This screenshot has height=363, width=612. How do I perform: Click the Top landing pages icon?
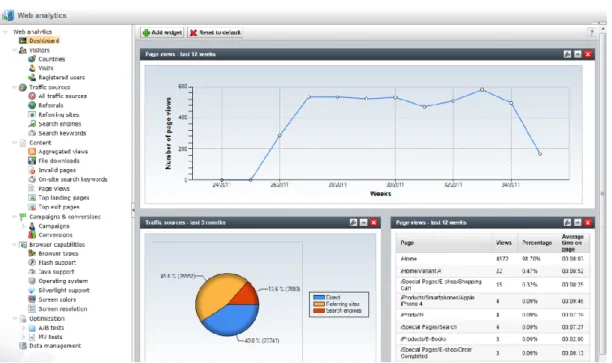tap(32, 198)
